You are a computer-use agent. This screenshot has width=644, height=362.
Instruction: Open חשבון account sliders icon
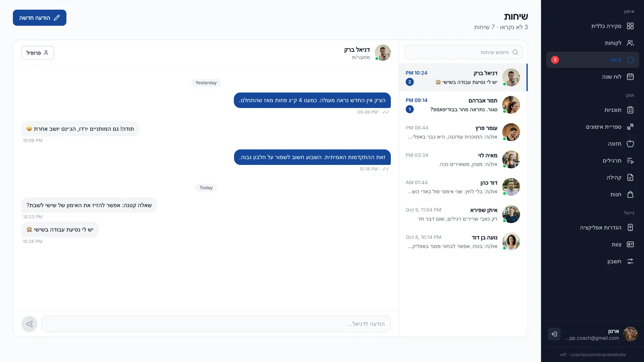[630, 261]
